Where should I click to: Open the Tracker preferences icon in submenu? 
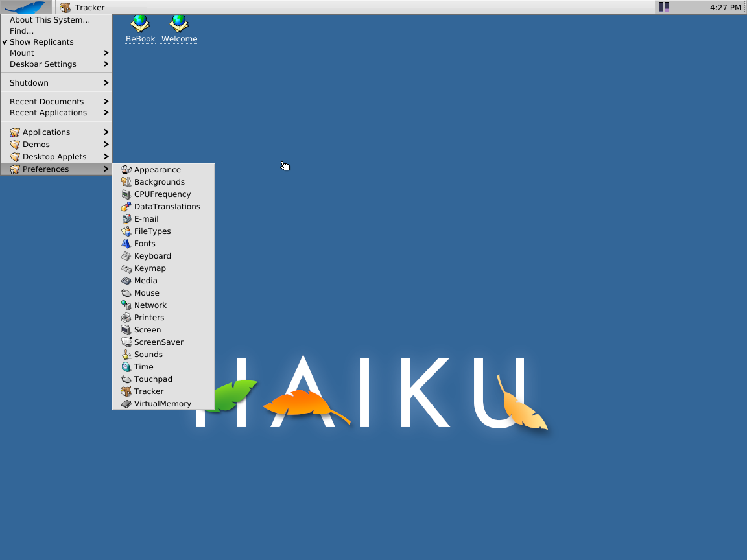tap(126, 391)
